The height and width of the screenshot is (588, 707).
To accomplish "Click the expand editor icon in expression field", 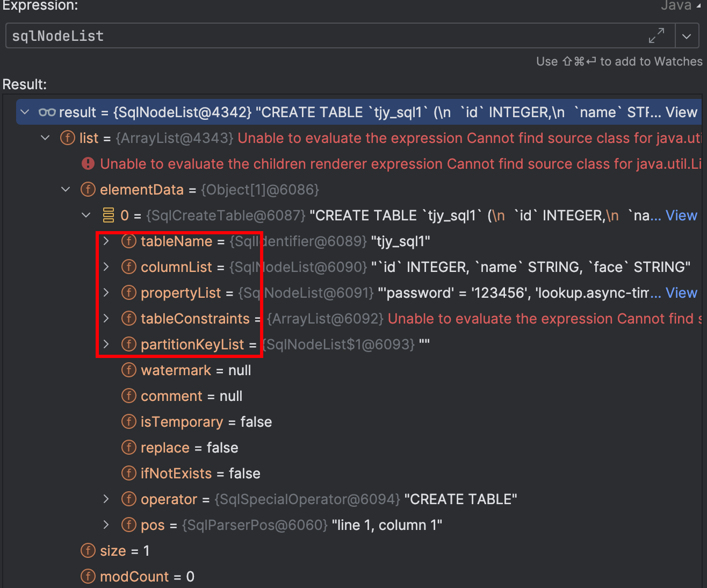I will click(656, 36).
